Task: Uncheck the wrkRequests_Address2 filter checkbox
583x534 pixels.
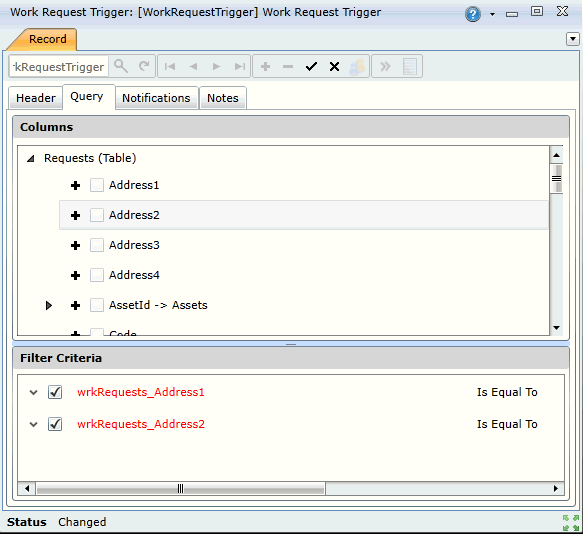Action: tap(55, 424)
